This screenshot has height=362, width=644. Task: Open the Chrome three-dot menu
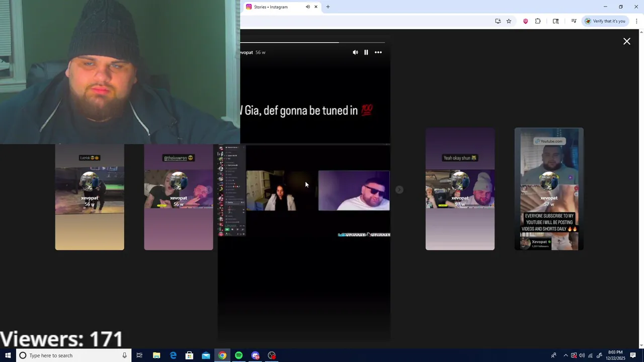click(x=636, y=21)
